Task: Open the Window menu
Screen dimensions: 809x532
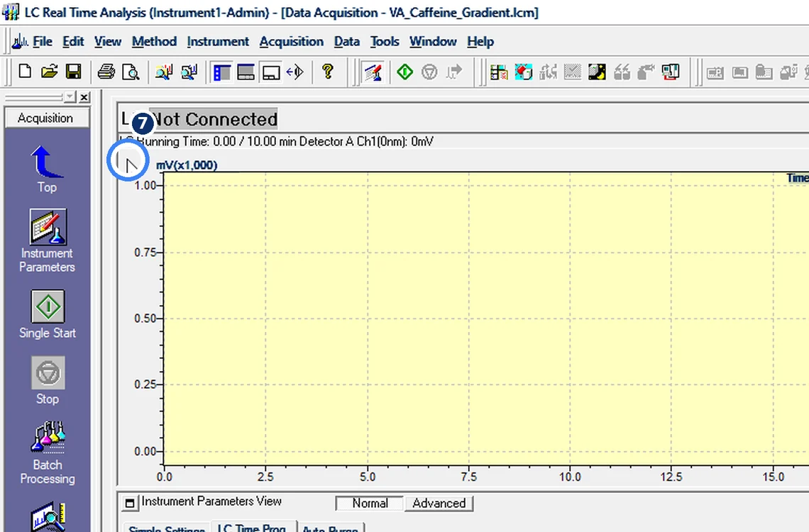Action: [433, 41]
